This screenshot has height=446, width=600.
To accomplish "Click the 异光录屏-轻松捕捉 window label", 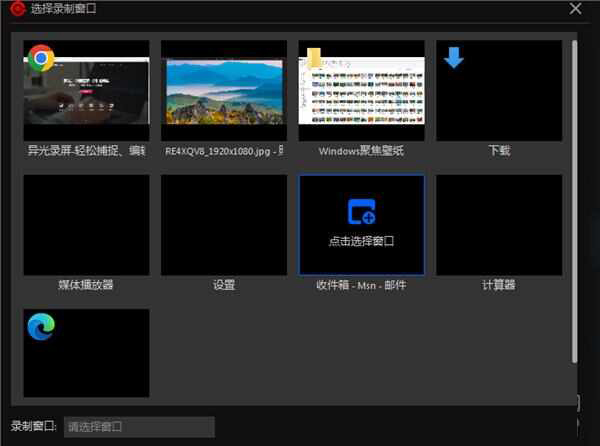I will [x=86, y=151].
